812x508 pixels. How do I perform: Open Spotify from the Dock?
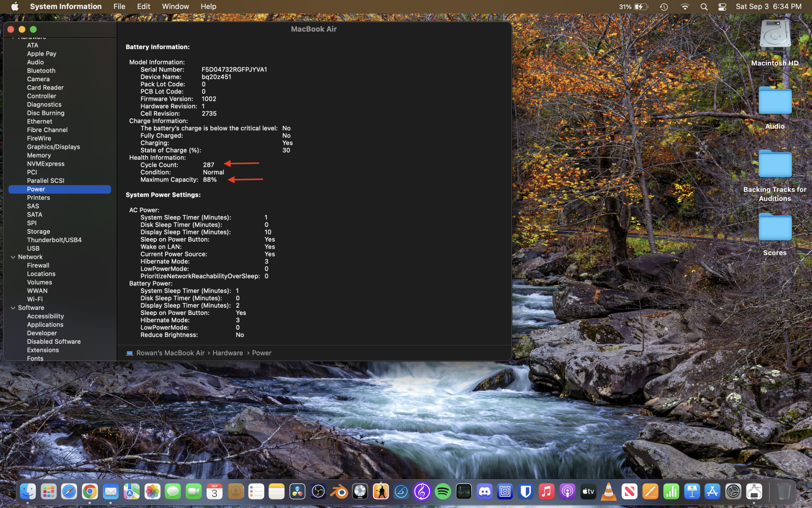[443, 492]
